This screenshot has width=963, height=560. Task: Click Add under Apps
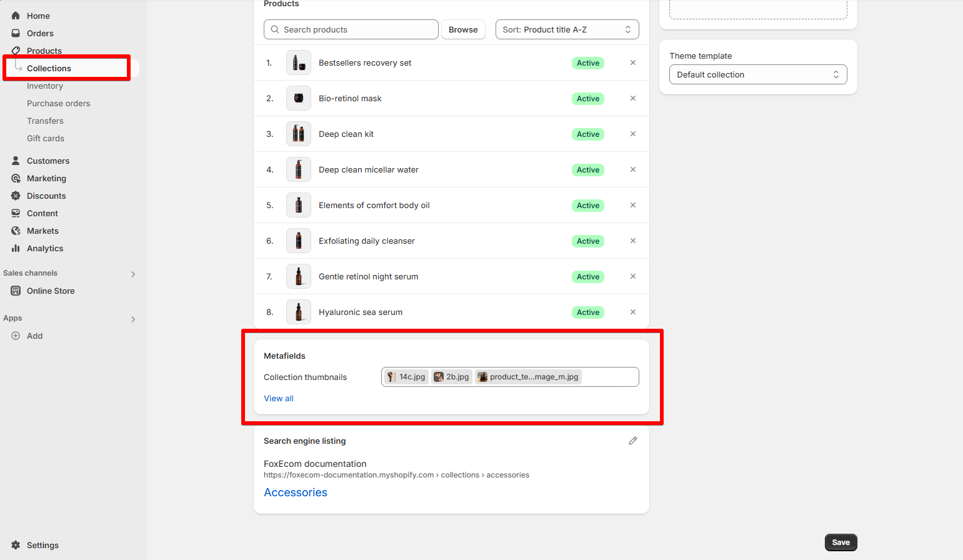pyautogui.click(x=34, y=336)
